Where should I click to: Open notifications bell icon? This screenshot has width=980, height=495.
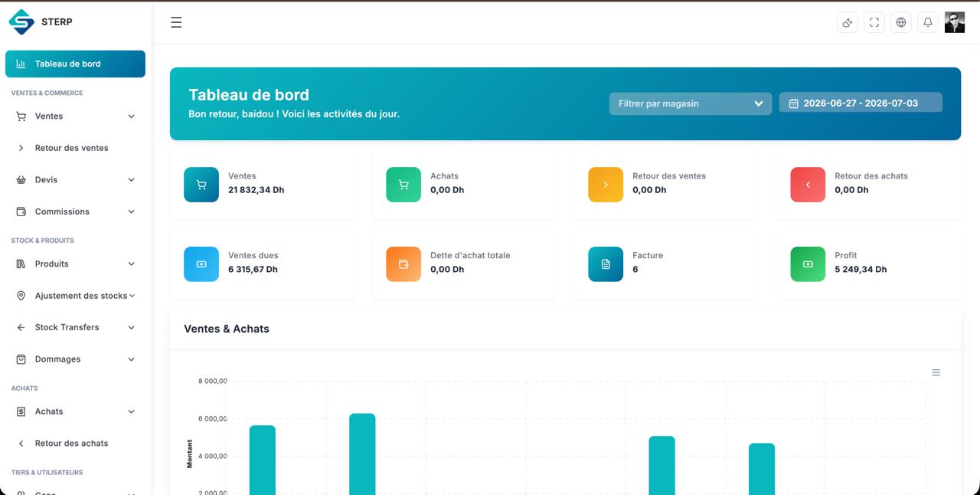[x=928, y=22]
